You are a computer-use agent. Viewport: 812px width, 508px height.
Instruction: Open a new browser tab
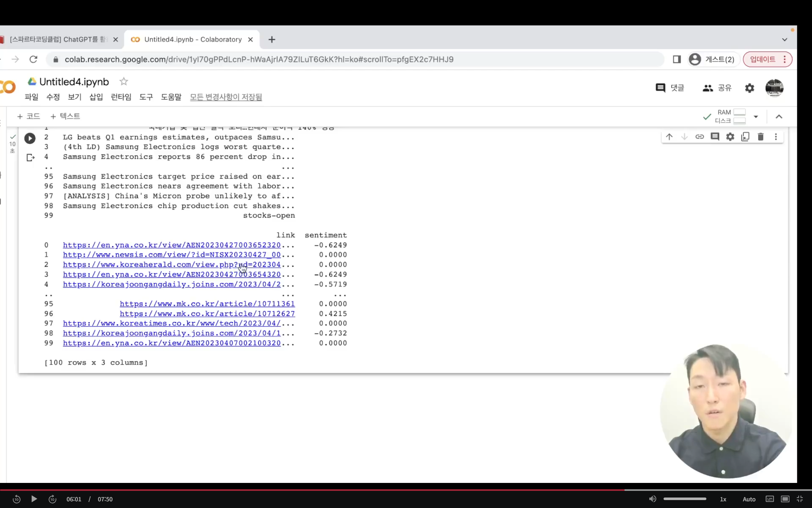272,40
